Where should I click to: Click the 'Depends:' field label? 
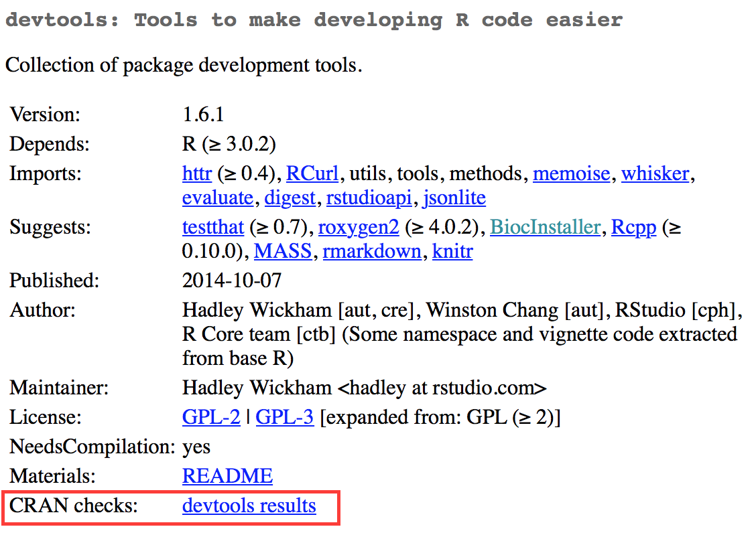[x=50, y=144]
